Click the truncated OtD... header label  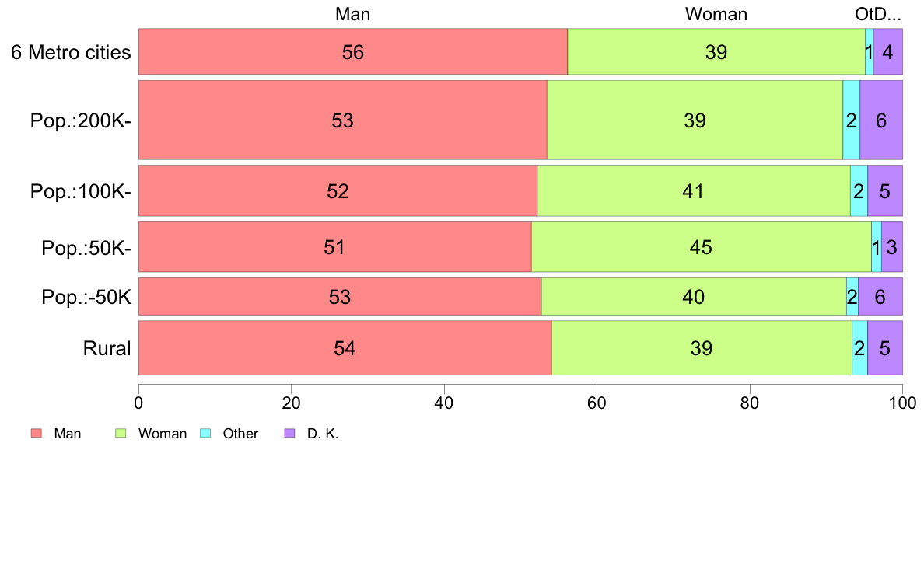878,14
